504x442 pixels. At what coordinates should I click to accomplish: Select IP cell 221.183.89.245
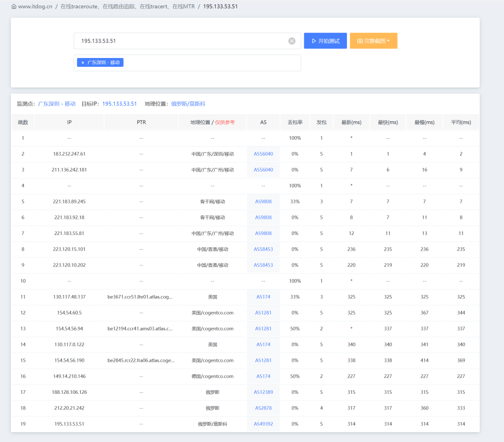[x=69, y=202]
